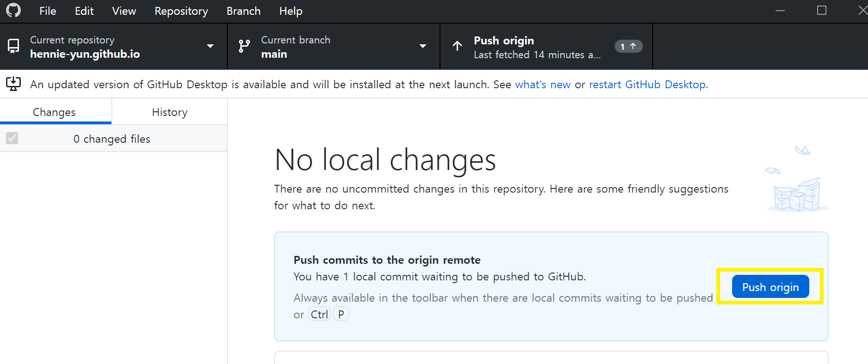Click Last fetched 14 minutes ago text
Image resolution: width=868 pixels, height=364 pixels.
537,55
